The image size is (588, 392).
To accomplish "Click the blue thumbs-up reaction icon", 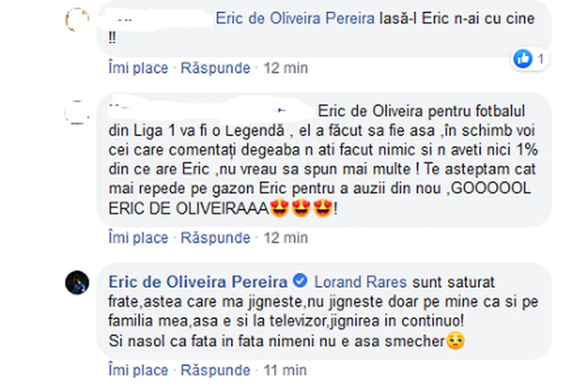I will click(x=522, y=58).
